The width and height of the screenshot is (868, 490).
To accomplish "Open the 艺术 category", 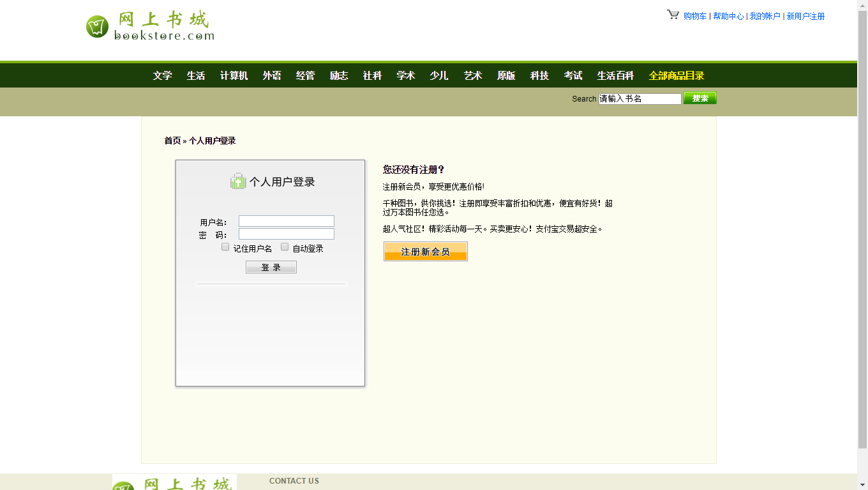I will (473, 75).
